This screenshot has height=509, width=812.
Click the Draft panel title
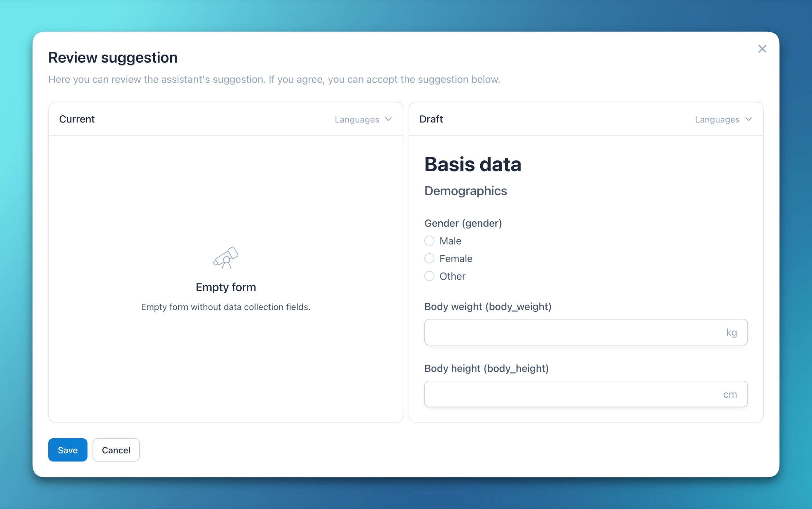point(431,119)
